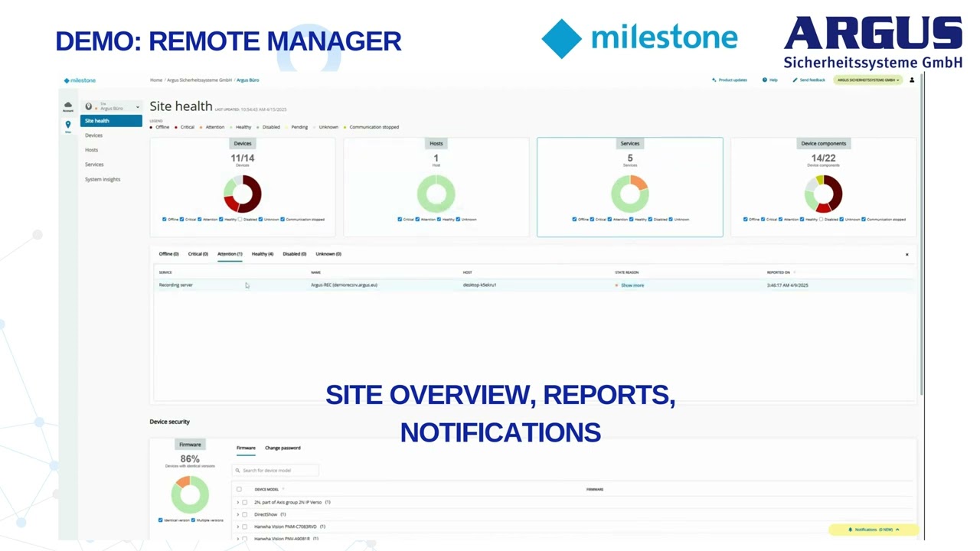This screenshot has width=980, height=551.
Task: Click the Services donut chart
Action: [x=630, y=193]
